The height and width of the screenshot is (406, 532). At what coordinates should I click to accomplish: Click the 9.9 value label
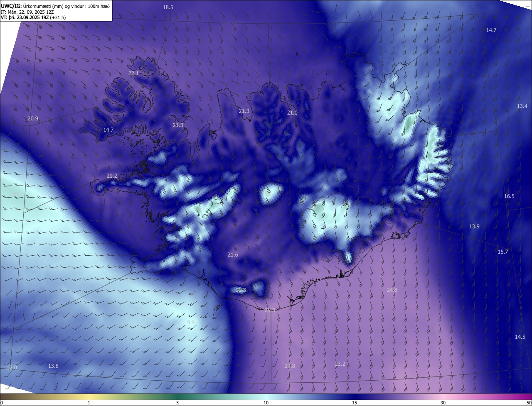point(191,322)
